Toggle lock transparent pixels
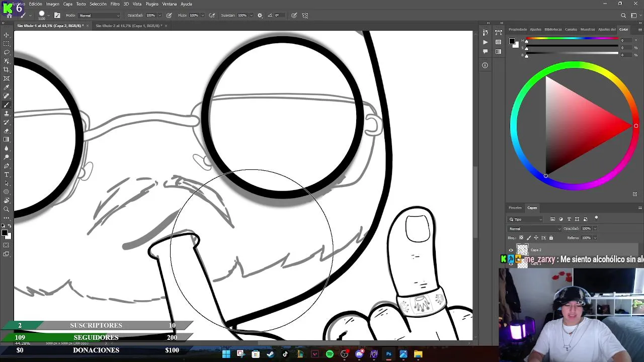 [521, 238]
